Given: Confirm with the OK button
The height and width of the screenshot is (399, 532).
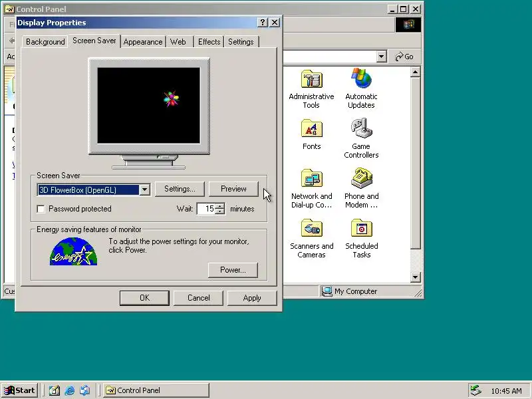Looking at the screenshot, I should (x=144, y=298).
